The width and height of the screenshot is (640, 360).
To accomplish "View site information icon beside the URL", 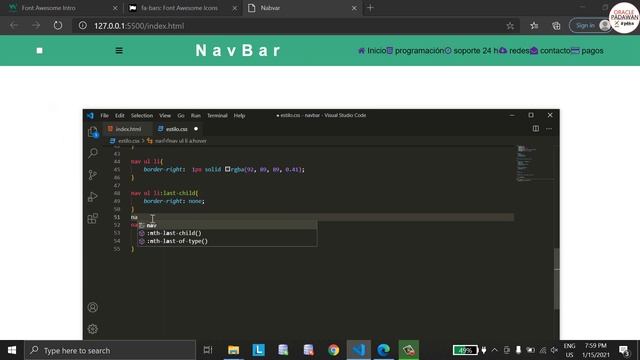I will 83,25.
